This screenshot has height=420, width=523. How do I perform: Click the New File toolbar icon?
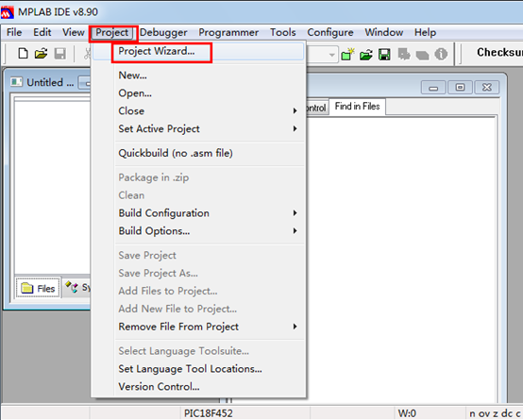[23, 54]
